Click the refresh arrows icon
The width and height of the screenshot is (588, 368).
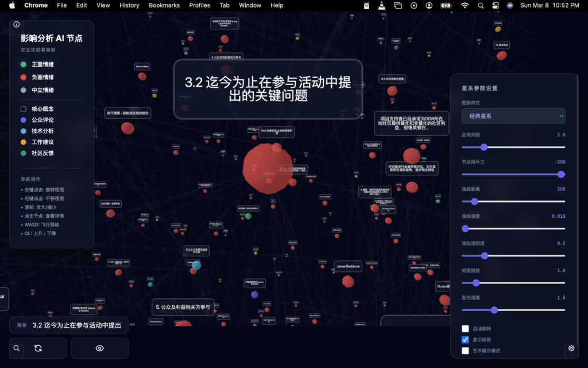click(x=38, y=348)
